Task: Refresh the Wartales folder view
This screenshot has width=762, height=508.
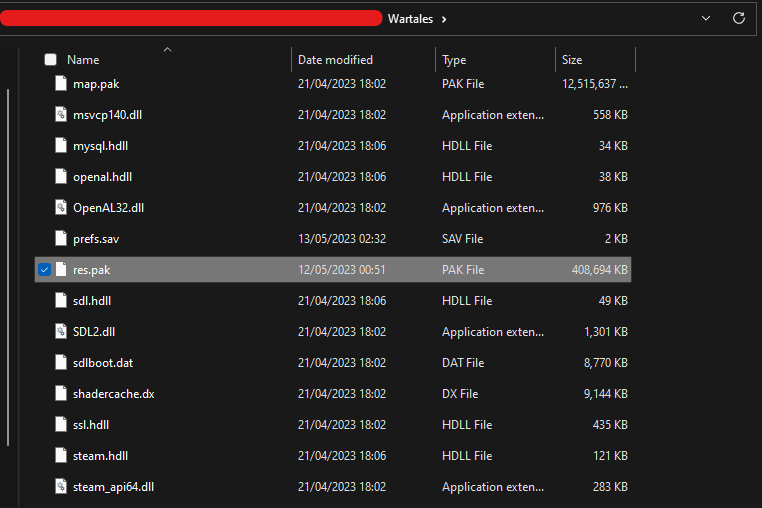Action: (x=739, y=18)
